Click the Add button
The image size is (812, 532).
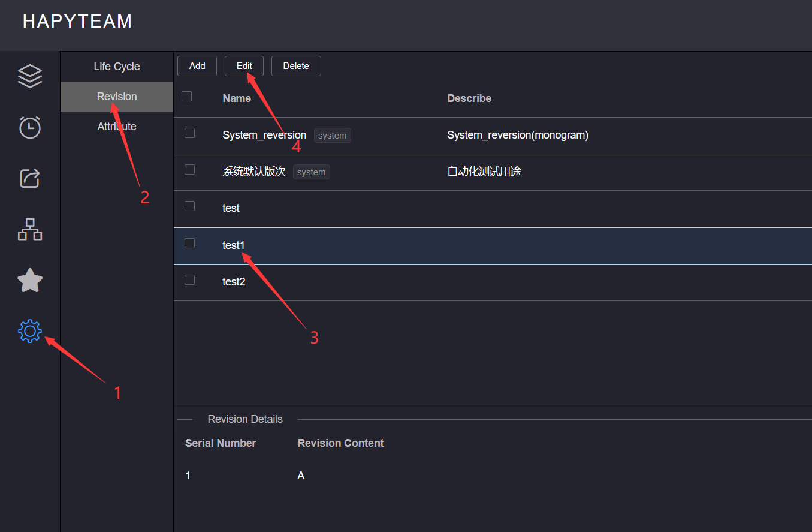[197, 66]
